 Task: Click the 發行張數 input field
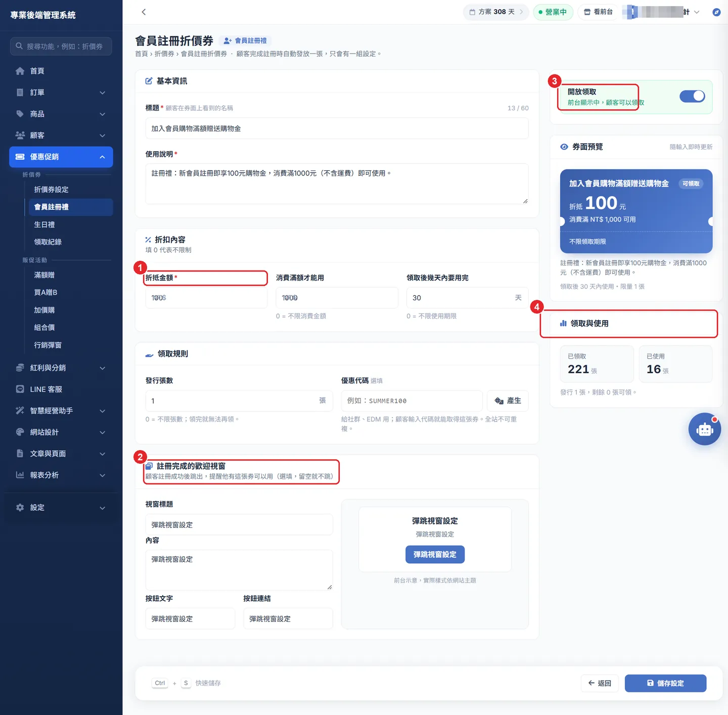pos(239,400)
